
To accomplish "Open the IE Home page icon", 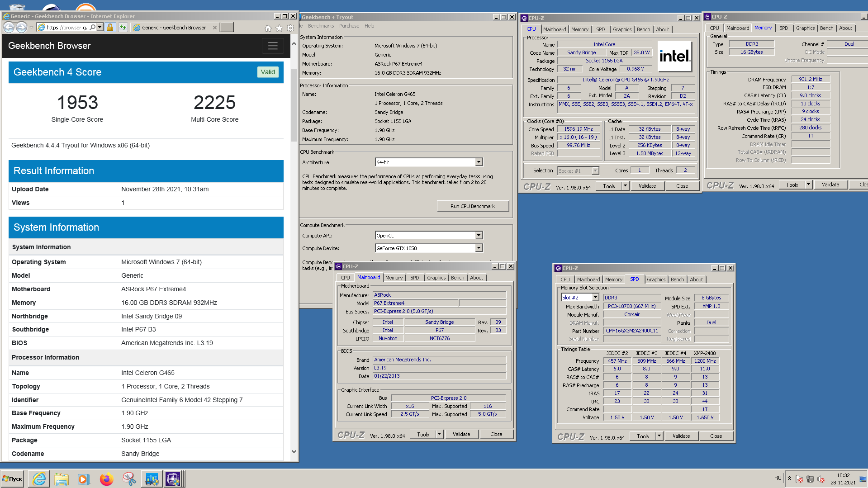I will (x=268, y=28).
